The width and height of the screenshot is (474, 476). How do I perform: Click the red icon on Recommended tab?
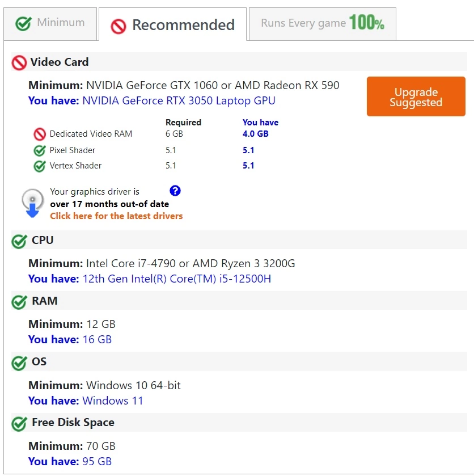(118, 27)
